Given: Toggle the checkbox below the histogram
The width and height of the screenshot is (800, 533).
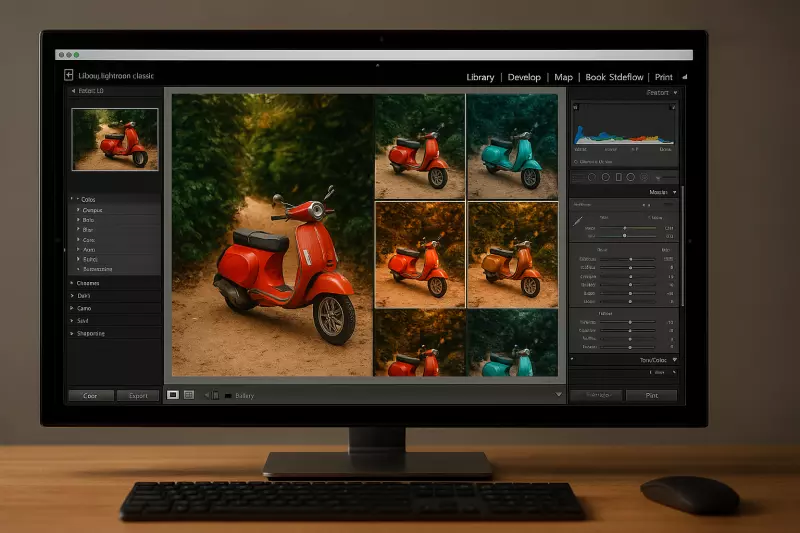Looking at the screenshot, I should [x=576, y=160].
